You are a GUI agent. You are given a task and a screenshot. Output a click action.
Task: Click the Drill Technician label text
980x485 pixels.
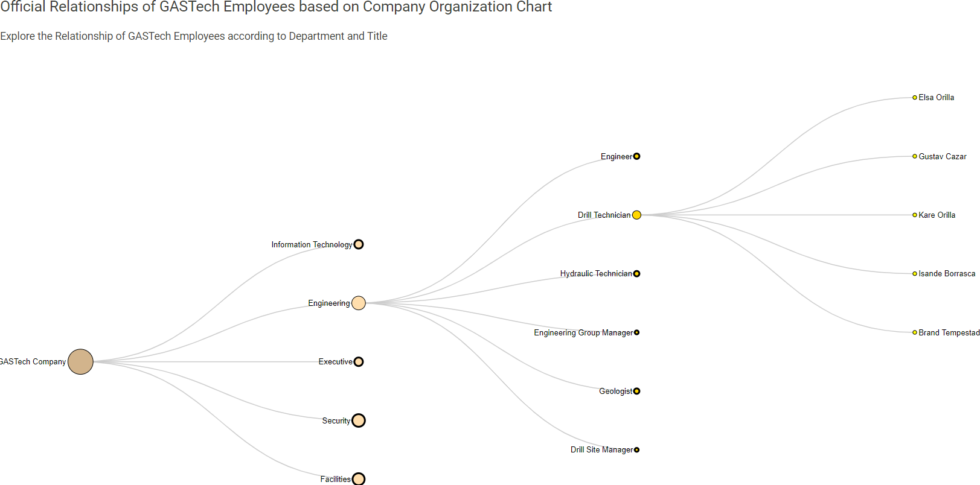pos(604,215)
